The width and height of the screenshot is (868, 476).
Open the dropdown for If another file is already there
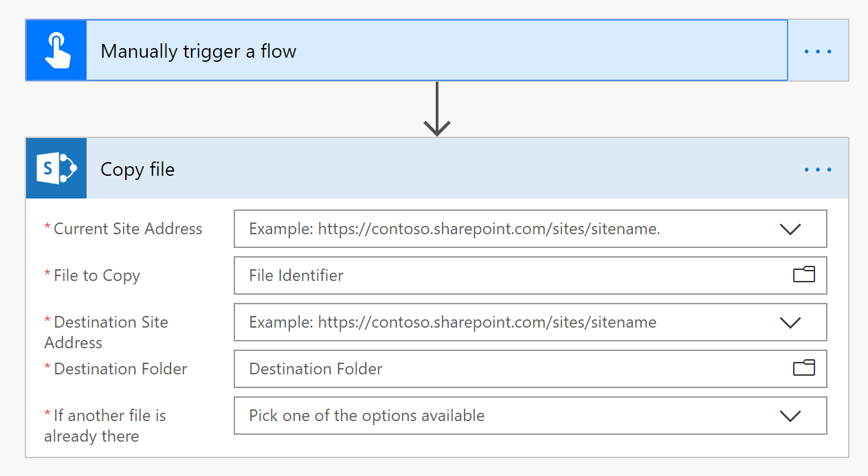(x=790, y=416)
